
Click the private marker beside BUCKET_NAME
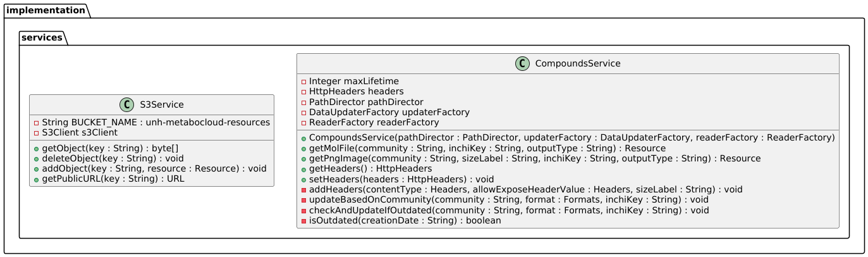(x=36, y=122)
